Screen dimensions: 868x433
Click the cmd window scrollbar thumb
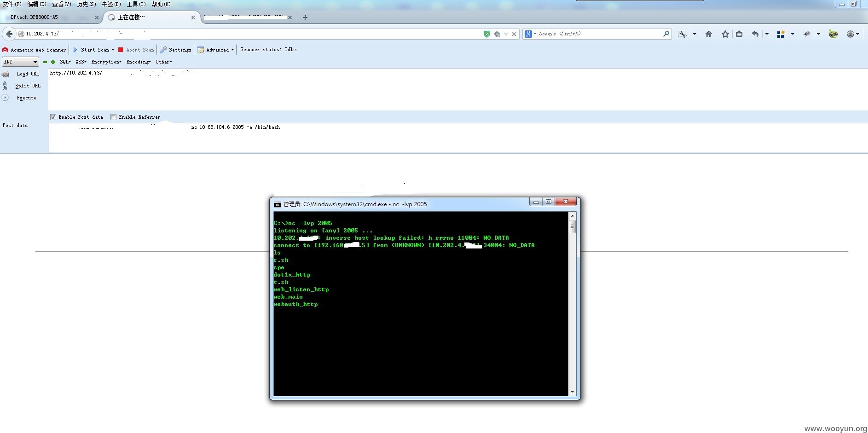pos(573,227)
